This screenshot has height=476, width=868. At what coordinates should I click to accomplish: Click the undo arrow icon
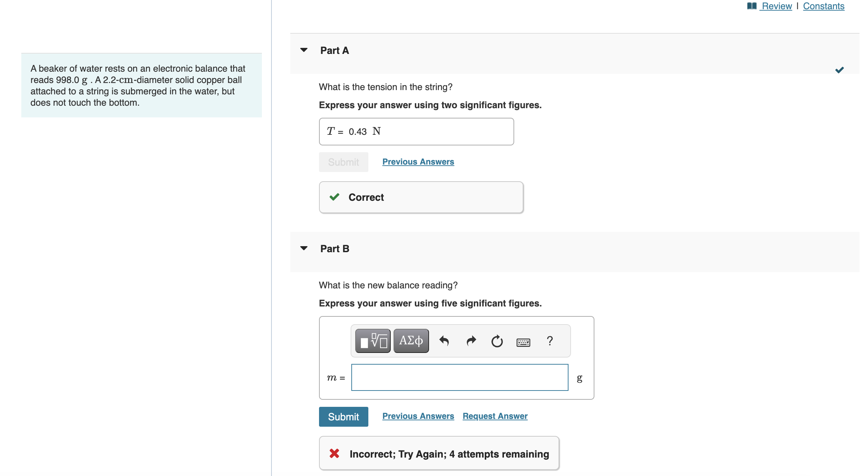click(x=444, y=341)
